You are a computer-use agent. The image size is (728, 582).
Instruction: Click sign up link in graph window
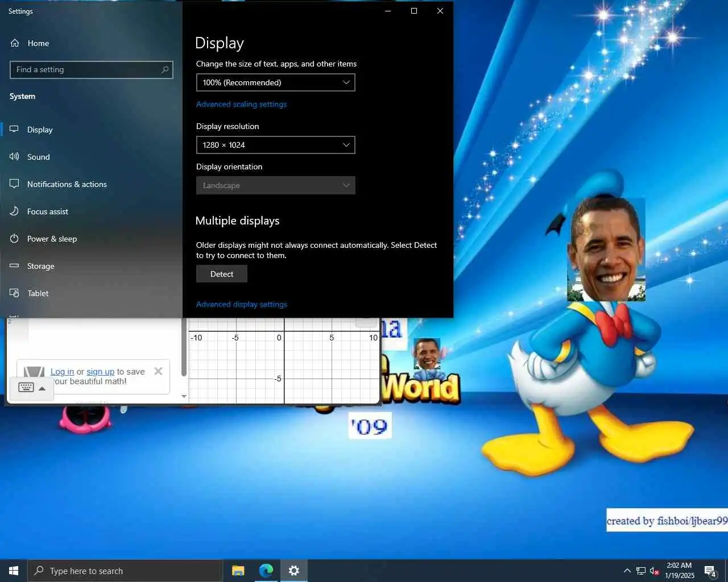pyautogui.click(x=100, y=372)
